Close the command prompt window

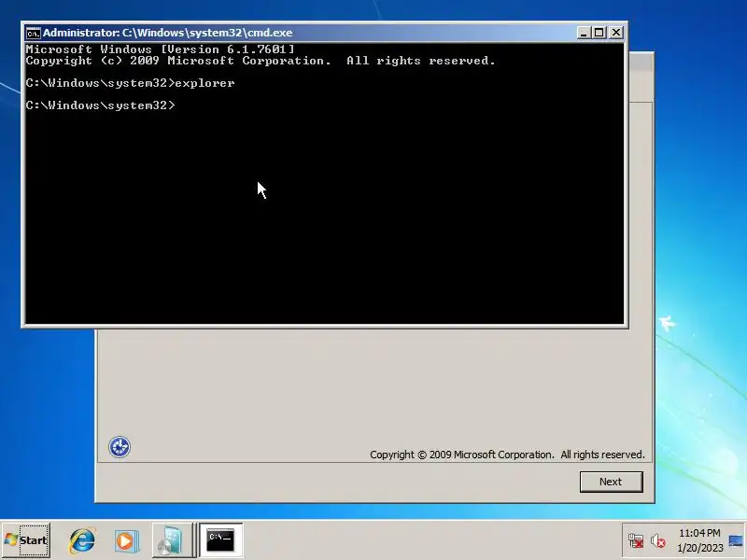(x=616, y=33)
